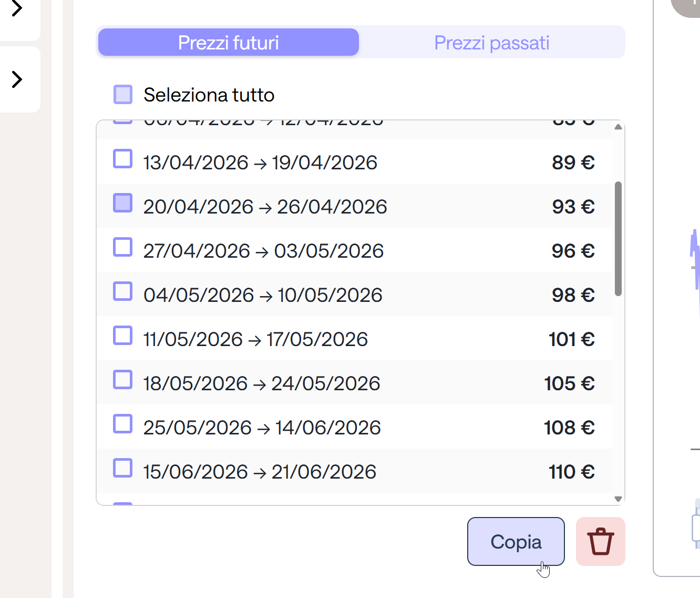The width and height of the screenshot is (700, 598).
Task: Click the Copia button
Action: (x=516, y=541)
